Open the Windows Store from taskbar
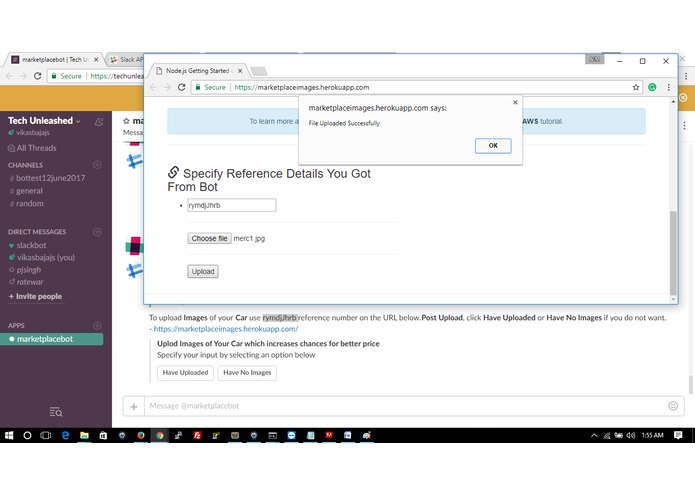The width and height of the screenshot is (695, 494). pos(103,436)
